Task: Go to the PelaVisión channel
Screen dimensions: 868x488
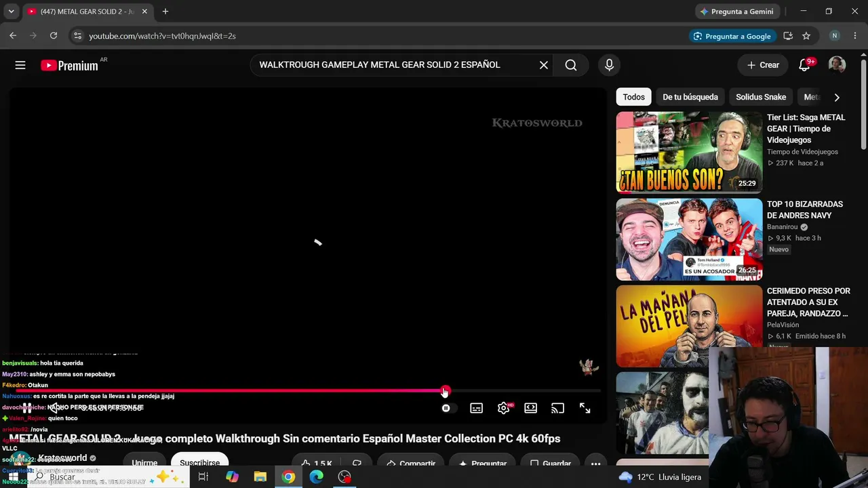Action: (x=783, y=325)
